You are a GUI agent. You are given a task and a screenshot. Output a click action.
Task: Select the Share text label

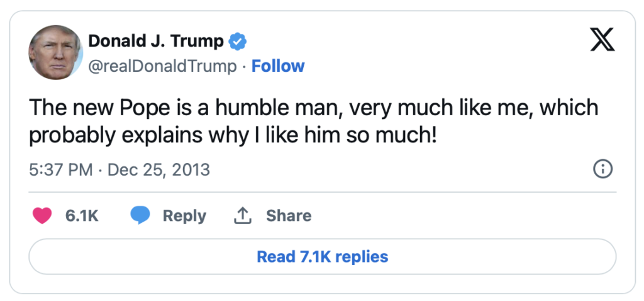pos(289,215)
